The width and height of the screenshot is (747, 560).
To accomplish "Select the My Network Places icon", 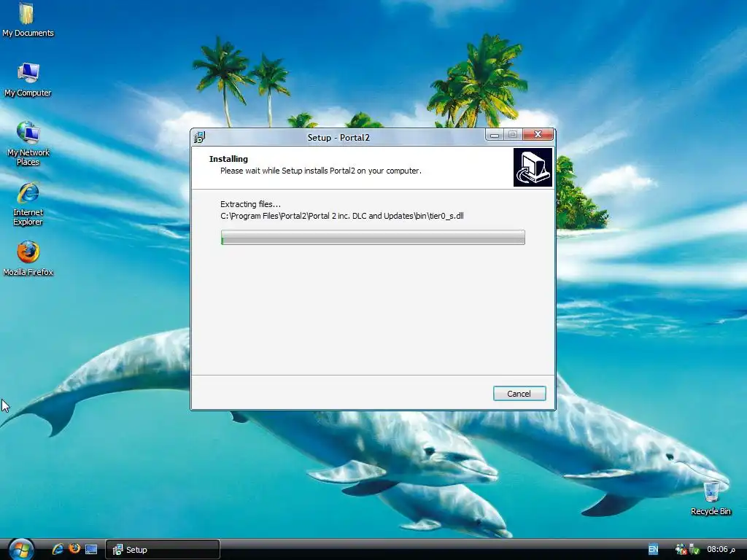I will tap(28, 144).
